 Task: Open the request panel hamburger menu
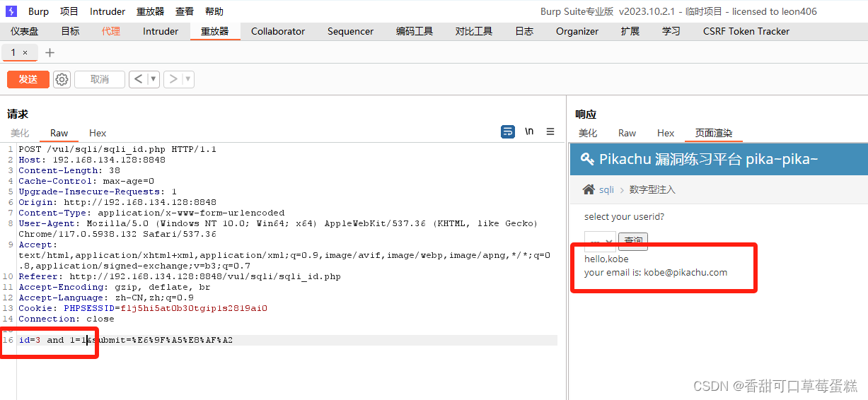click(550, 132)
